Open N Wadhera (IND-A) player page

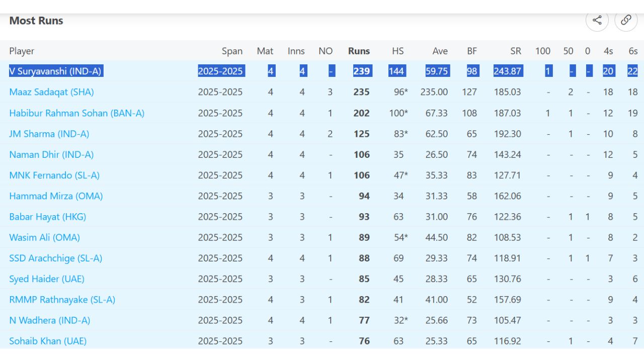[50, 320]
